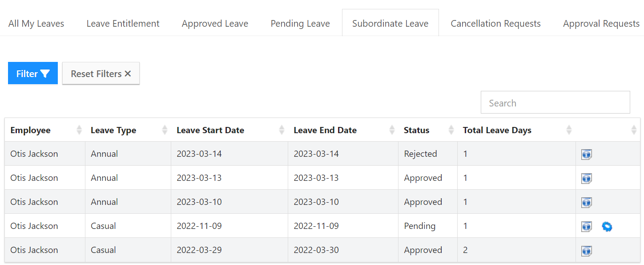The image size is (644, 265).
Task: Select the Pending Leave tab
Action: 300,24
